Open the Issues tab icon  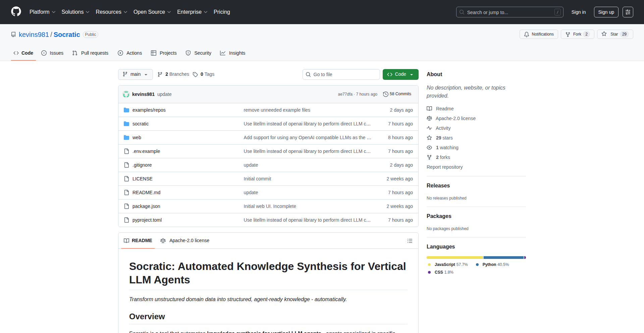click(x=44, y=53)
